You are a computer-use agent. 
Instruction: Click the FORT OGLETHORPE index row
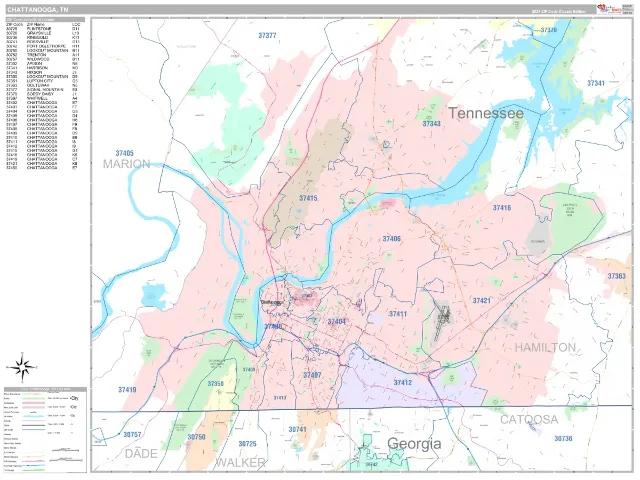tap(42, 47)
